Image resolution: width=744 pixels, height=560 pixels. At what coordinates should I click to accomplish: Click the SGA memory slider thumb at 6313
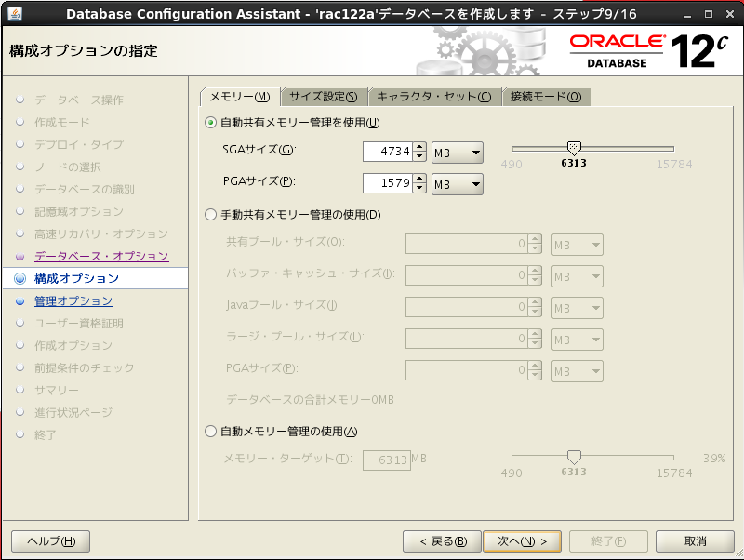pyautogui.click(x=574, y=149)
